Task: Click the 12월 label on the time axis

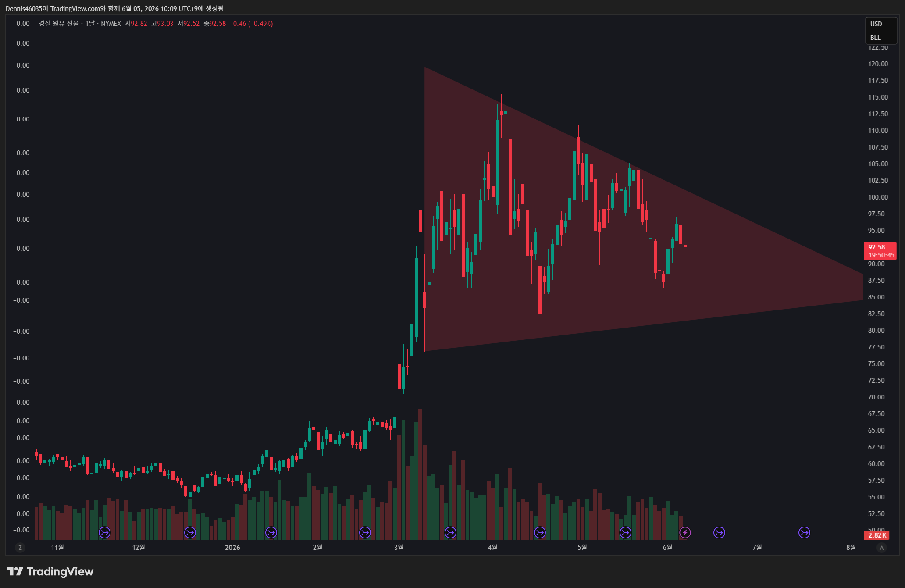Action: click(139, 547)
